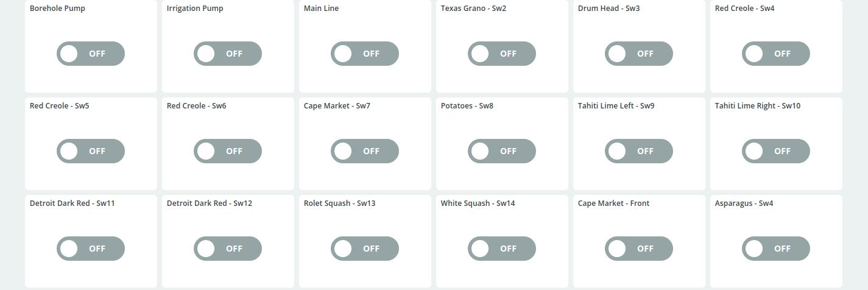Click the Borehole Pump card title
Screen dimensions: 868x290
click(x=57, y=9)
